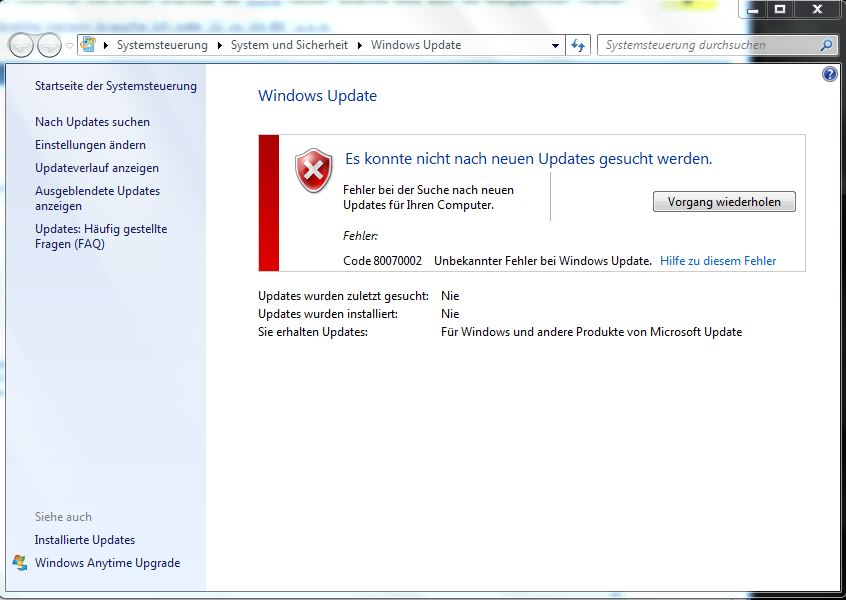Open the address bar history dropdown

pos(555,46)
